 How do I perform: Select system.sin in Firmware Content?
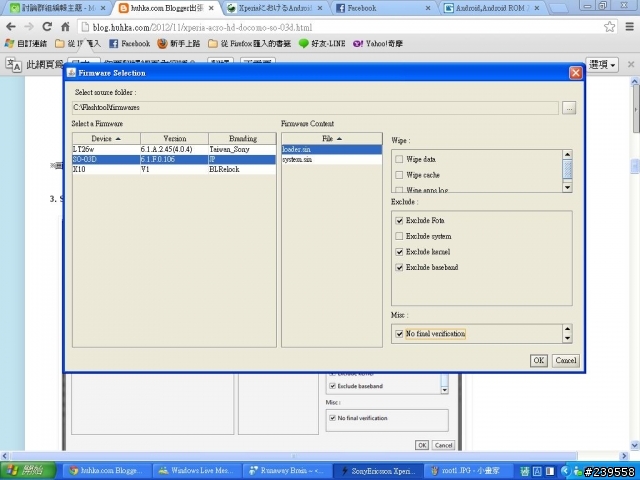[x=332, y=159]
